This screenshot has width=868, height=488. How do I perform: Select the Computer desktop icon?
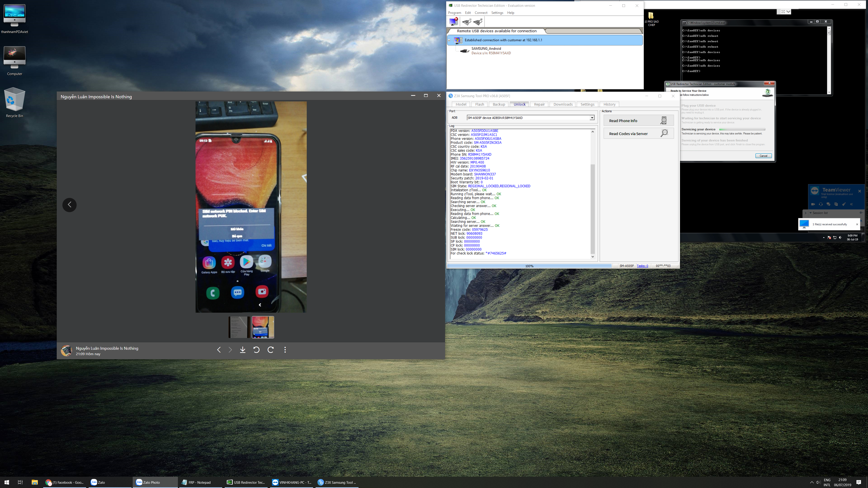click(x=14, y=61)
